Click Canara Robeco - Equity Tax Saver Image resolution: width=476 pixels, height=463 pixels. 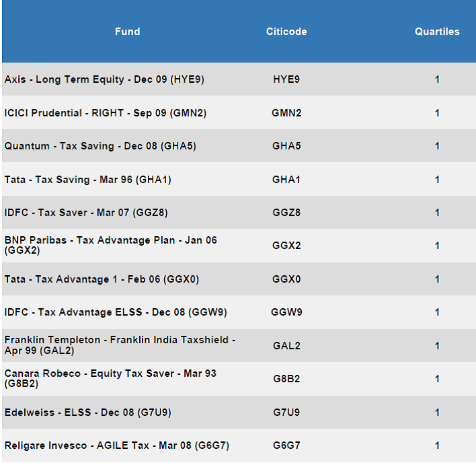click(110, 378)
